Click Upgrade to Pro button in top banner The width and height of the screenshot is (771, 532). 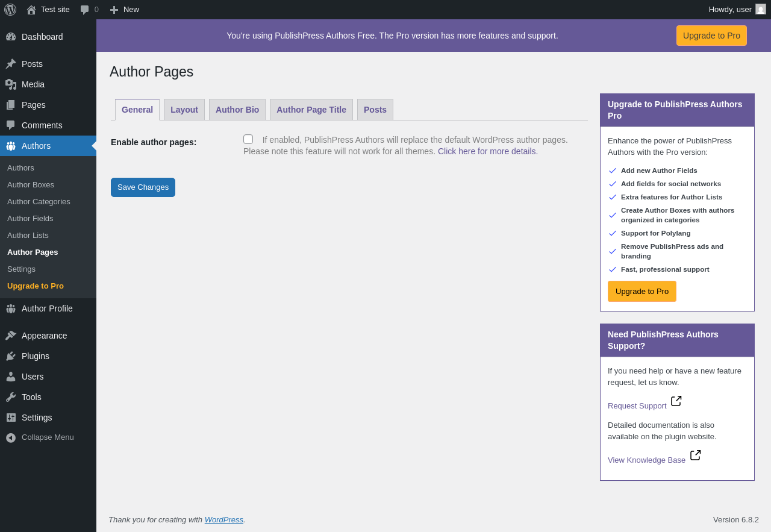[x=711, y=36]
